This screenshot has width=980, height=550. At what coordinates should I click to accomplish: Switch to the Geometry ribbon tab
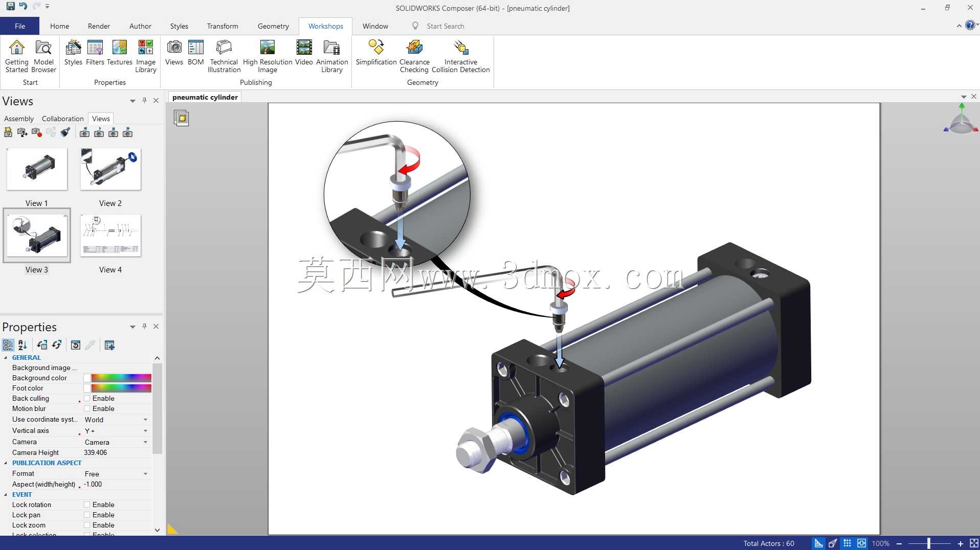(x=273, y=26)
